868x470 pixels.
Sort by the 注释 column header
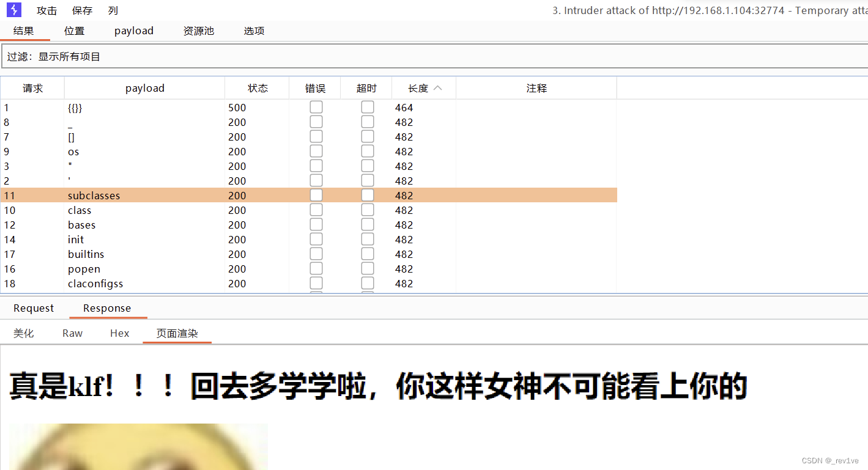point(536,88)
